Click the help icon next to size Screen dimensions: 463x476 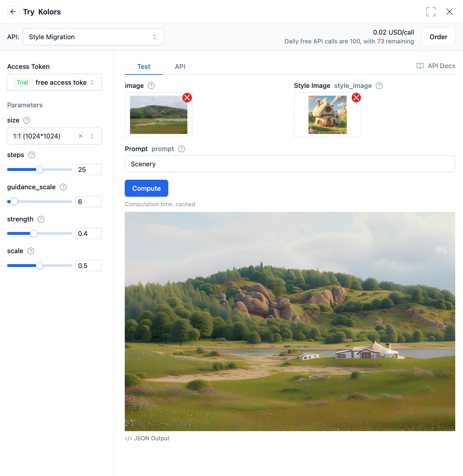pyautogui.click(x=27, y=120)
